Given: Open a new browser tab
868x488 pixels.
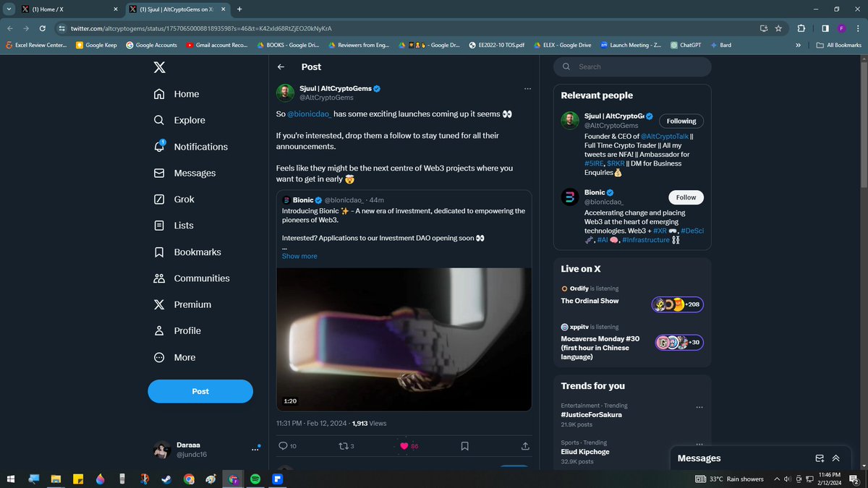Looking at the screenshot, I should pyautogui.click(x=239, y=9).
